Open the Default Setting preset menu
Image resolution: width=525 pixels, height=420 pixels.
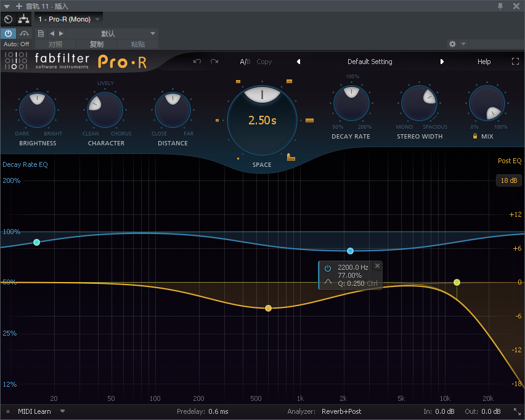pos(370,62)
